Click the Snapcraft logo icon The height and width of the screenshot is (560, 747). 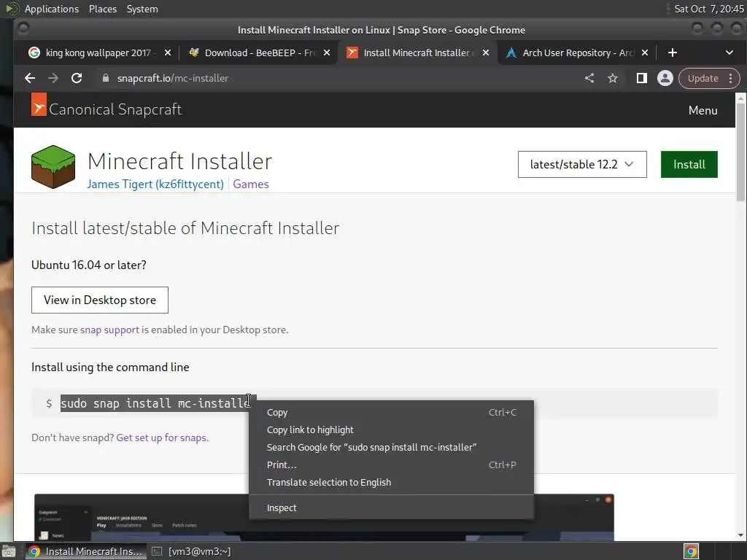(x=39, y=105)
